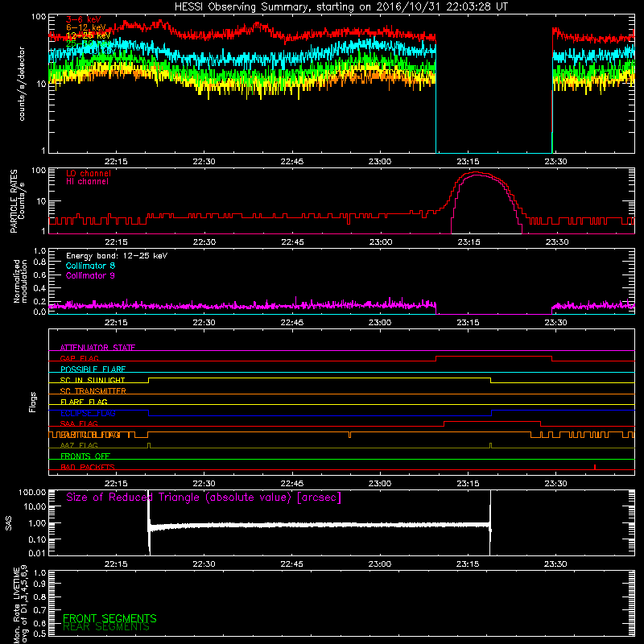This screenshot has width=644, height=644.
Task: Click 22:45 tick under the modulation panel
Action: coord(292,323)
